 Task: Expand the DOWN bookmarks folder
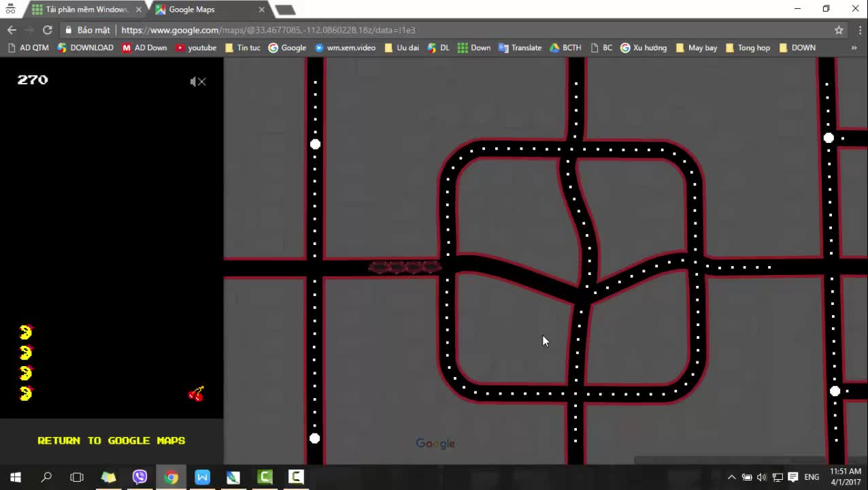(x=797, y=48)
